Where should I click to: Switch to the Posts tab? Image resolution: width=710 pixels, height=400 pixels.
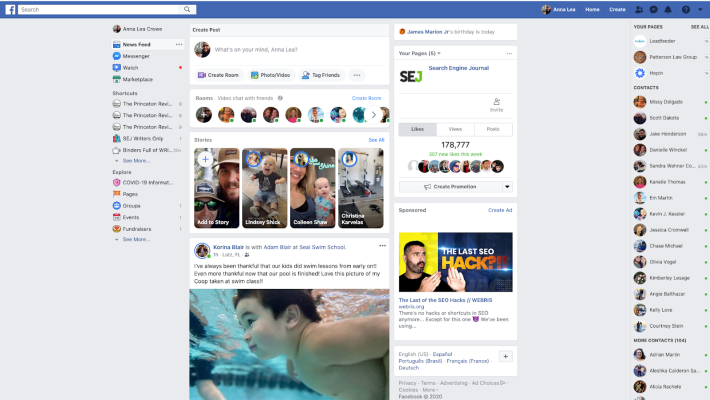point(493,129)
